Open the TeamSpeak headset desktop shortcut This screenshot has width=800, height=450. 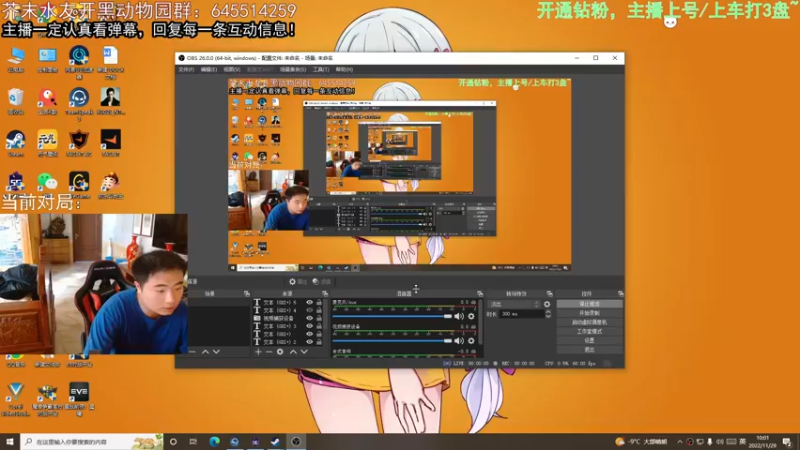[79, 103]
